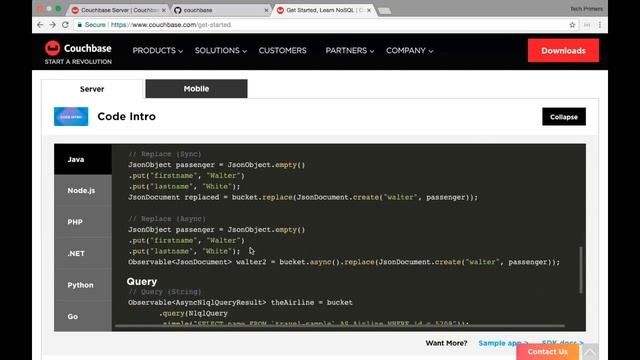Click the '// Replace (Sync)' comment line
The width and height of the screenshot is (640, 360).
164,154
